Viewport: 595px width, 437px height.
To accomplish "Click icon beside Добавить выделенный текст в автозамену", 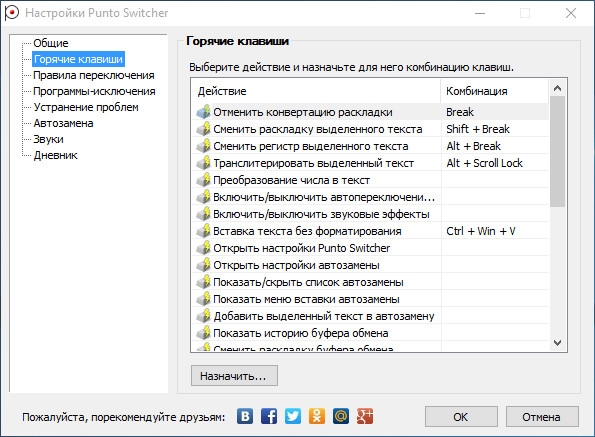I will point(203,316).
